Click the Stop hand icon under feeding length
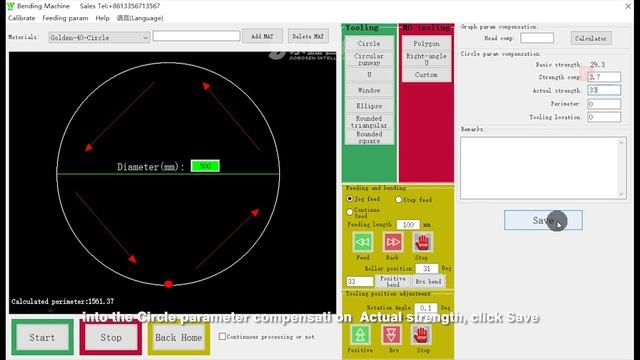Image resolution: width=640 pixels, height=360 pixels. (x=422, y=242)
